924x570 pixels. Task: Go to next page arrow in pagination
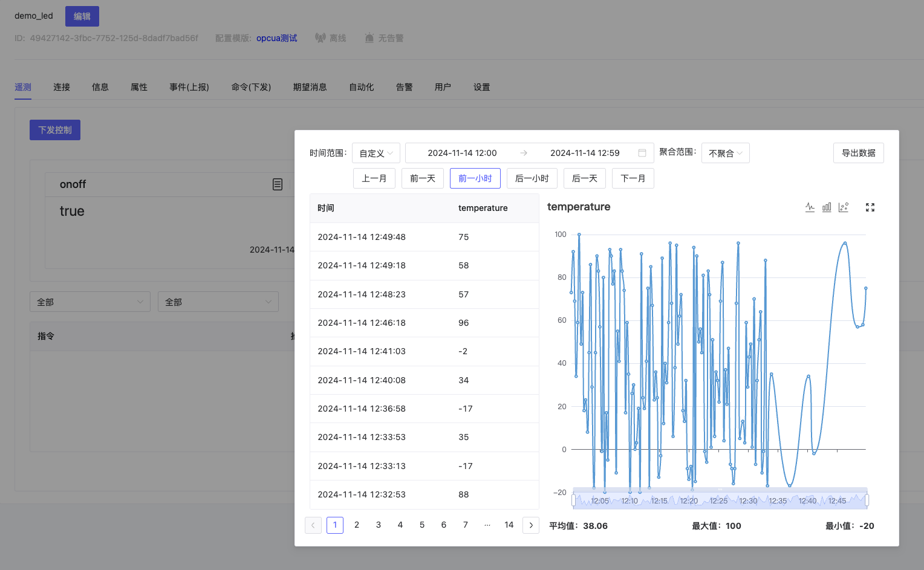531,525
